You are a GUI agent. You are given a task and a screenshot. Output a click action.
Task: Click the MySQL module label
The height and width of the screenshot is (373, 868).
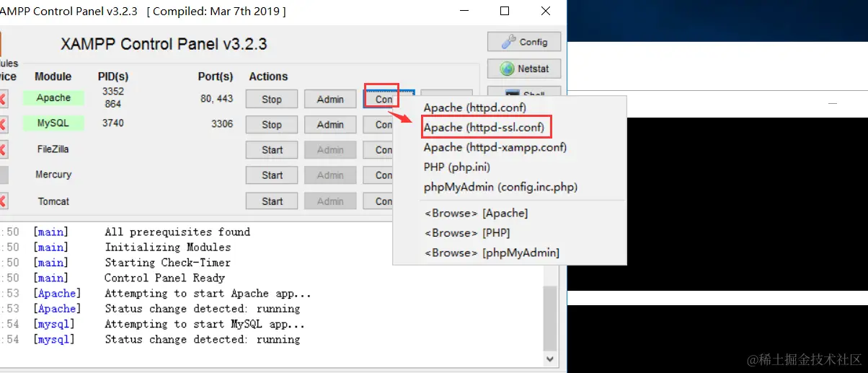tap(53, 123)
